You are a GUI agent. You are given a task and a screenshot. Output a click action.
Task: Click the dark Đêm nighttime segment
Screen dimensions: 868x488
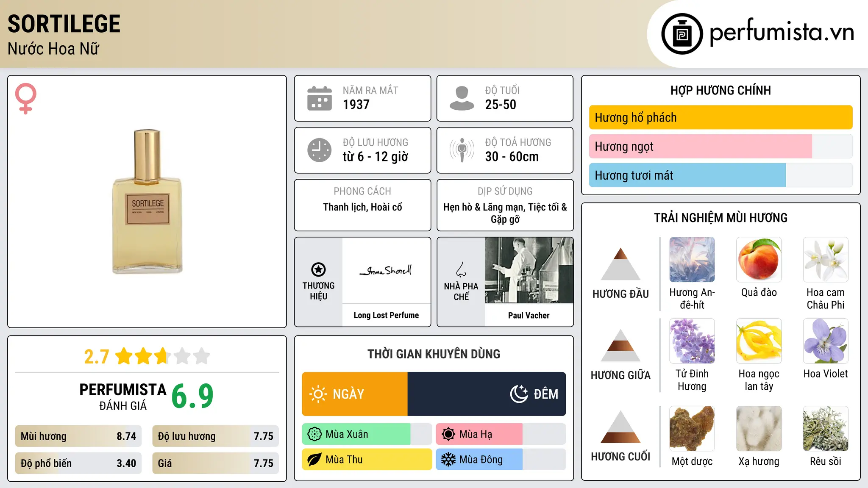point(487,394)
